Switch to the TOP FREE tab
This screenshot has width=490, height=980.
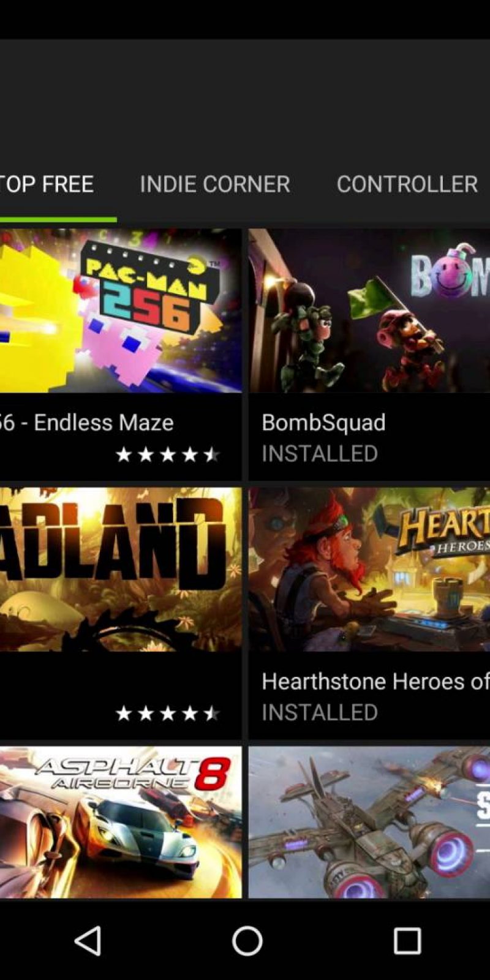point(47,184)
